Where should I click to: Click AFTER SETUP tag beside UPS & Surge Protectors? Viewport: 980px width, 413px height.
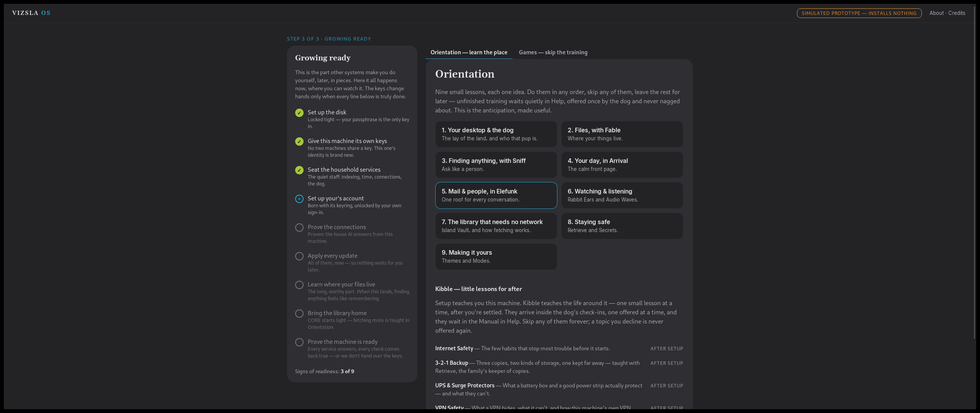pyautogui.click(x=666, y=386)
